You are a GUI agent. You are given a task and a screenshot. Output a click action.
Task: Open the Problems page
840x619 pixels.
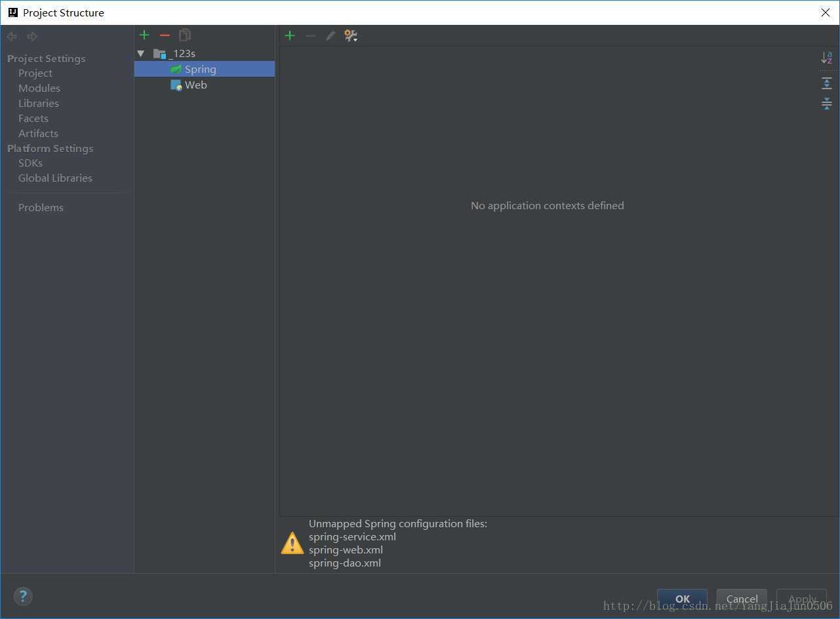41,207
